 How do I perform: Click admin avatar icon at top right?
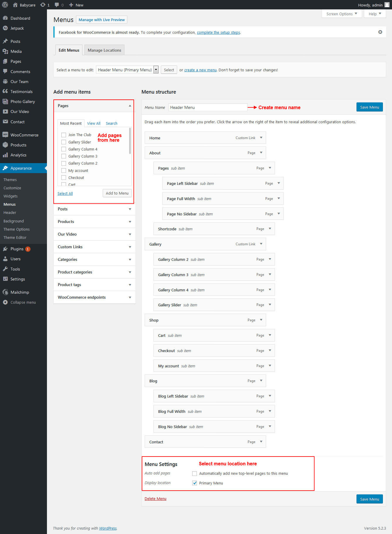[387, 5]
